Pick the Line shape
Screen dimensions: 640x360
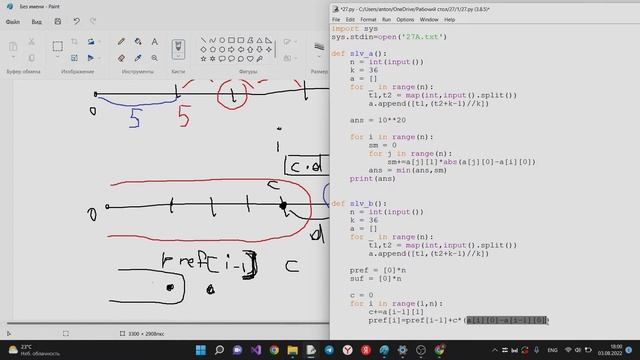pyautogui.click(x=203, y=40)
